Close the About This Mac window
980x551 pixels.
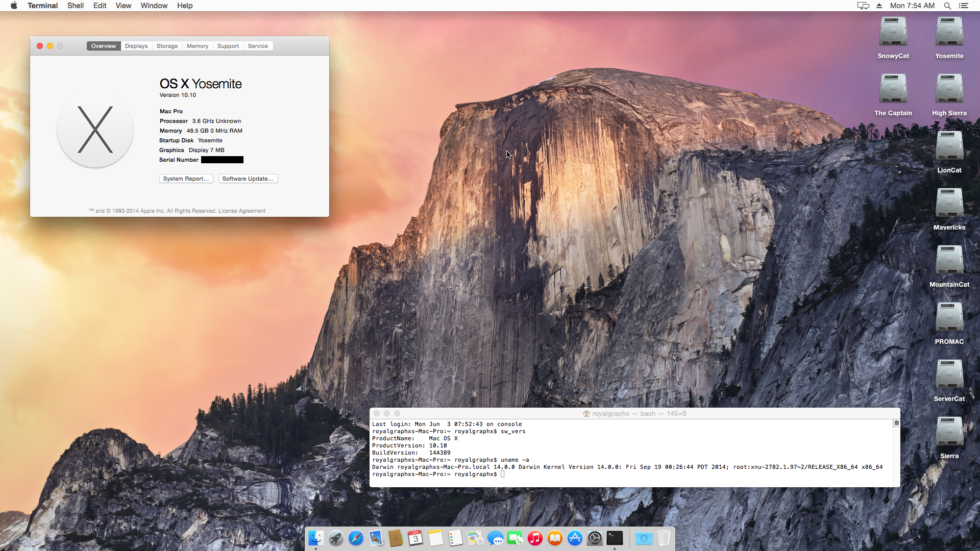tap(40, 46)
